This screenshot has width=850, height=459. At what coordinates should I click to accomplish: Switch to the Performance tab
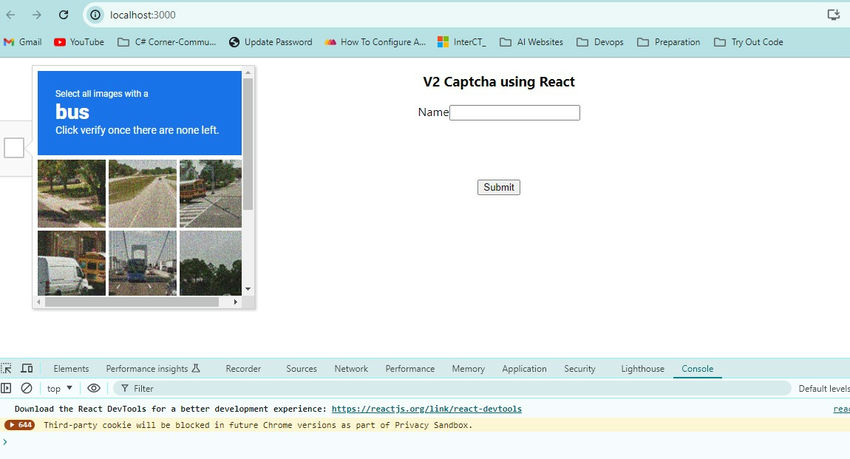point(410,369)
